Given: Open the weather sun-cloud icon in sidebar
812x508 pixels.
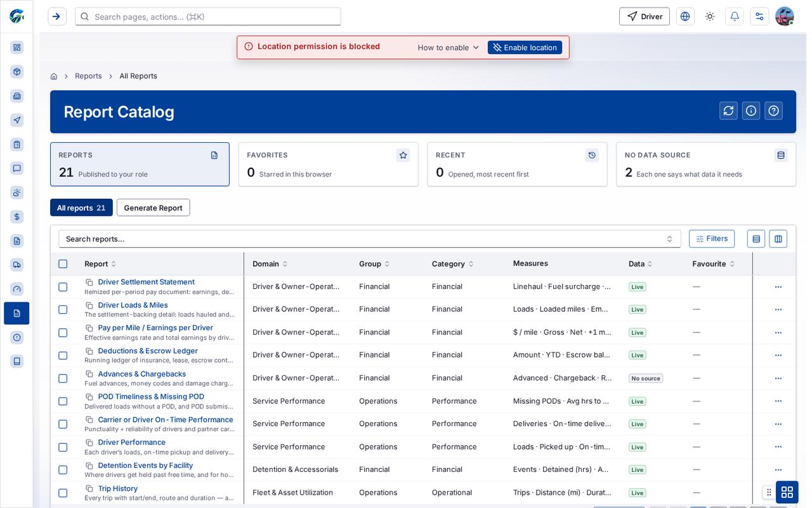Looking at the screenshot, I should (x=17, y=192).
